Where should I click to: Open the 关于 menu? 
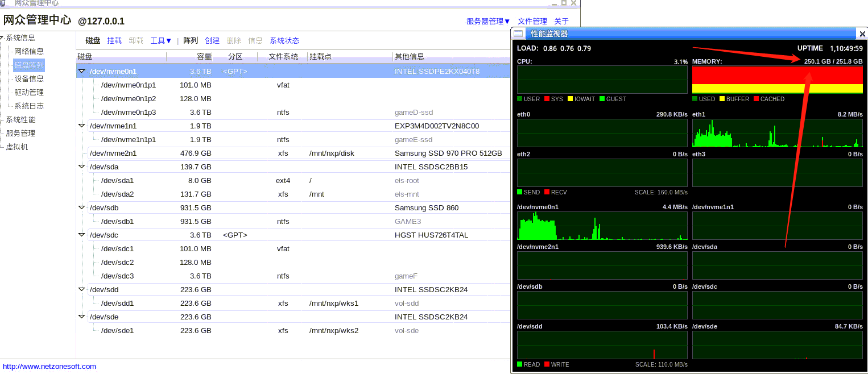(x=561, y=21)
